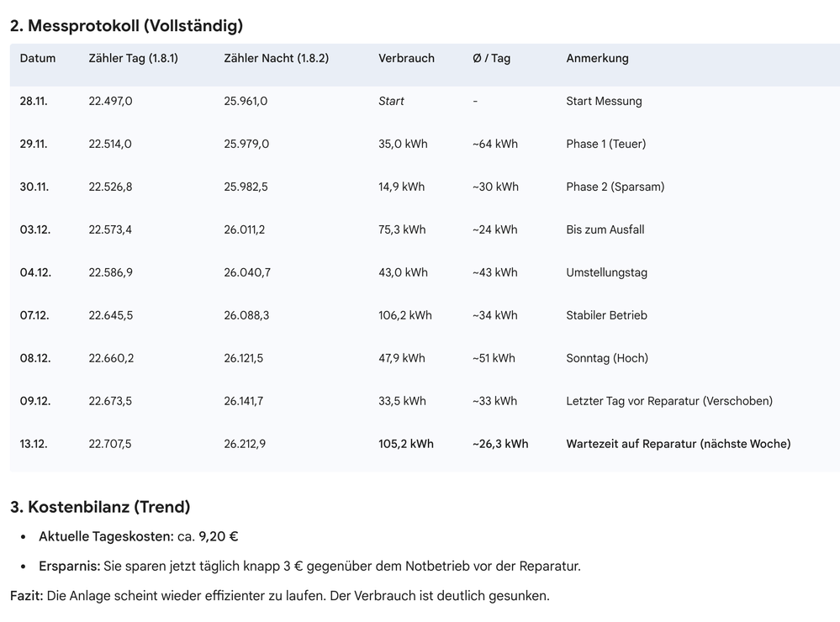This screenshot has height=622, width=840.
Task: Select the '106,2 kWh' consumption value
Action: click(x=404, y=315)
